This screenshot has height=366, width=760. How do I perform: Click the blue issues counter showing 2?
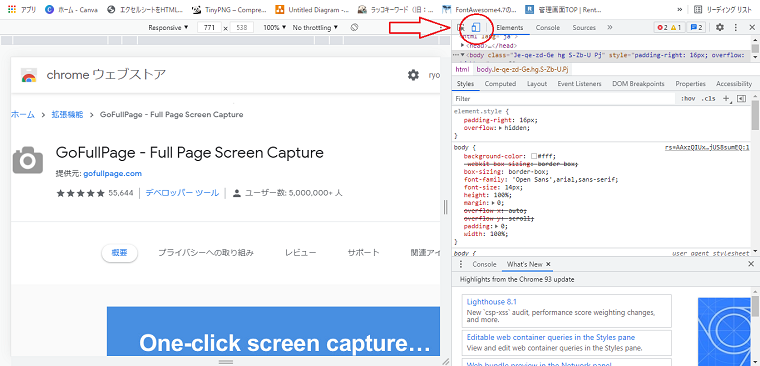coord(696,28)
